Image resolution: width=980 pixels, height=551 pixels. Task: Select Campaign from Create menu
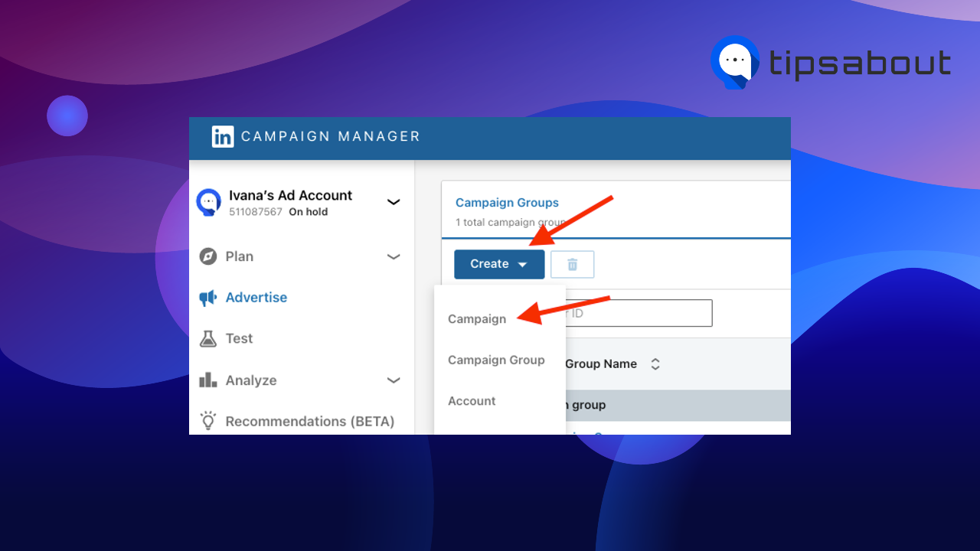(477, 319)
